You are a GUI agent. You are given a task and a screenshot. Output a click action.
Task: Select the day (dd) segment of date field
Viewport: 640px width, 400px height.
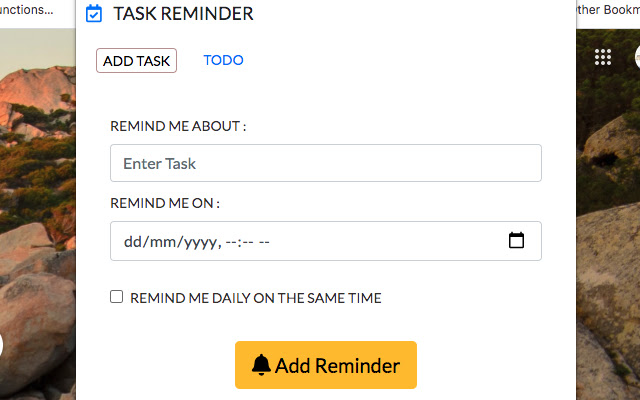click(133, 241)
